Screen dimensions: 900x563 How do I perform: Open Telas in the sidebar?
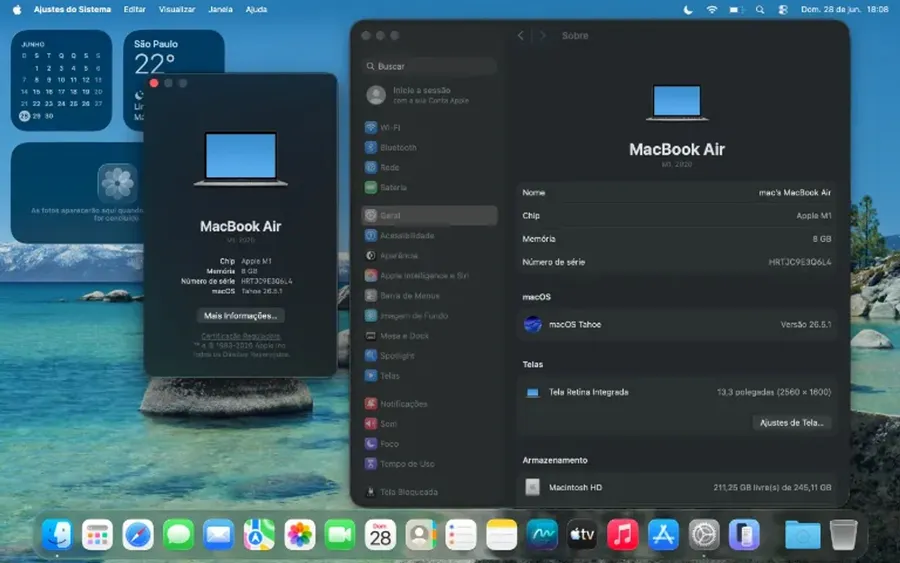click(429, 376)
